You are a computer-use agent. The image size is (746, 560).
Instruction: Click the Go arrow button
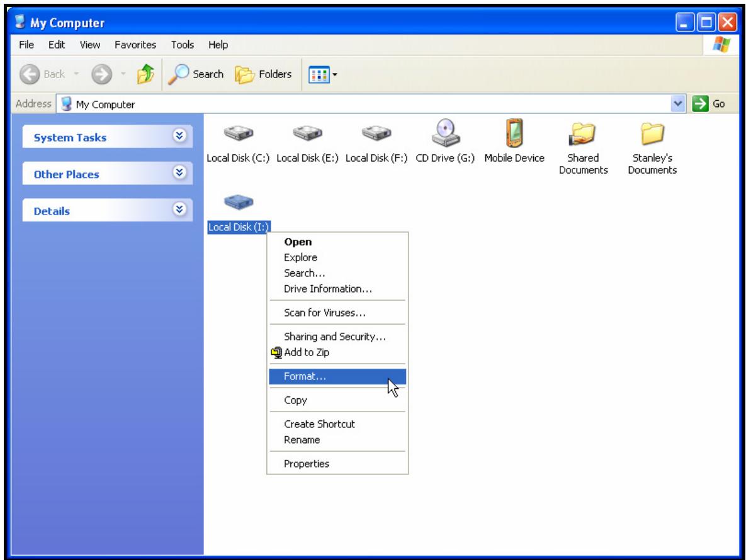pos(700,104)
